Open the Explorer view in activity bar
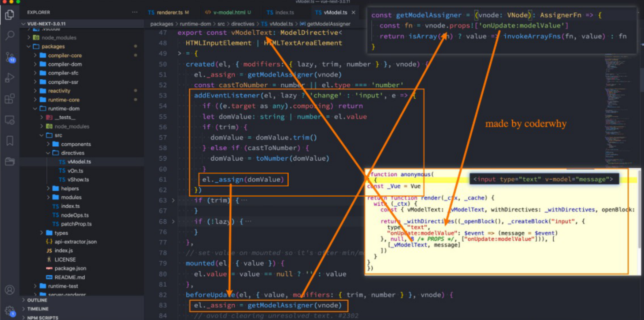644x320 pixels. tap(10, 15)
